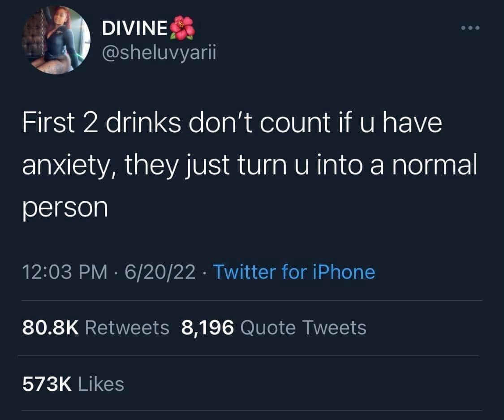The width and height of the screenshot is (504, 420).
Task: Open the Twitter for iPhone source link
Action: pos(294,272)
